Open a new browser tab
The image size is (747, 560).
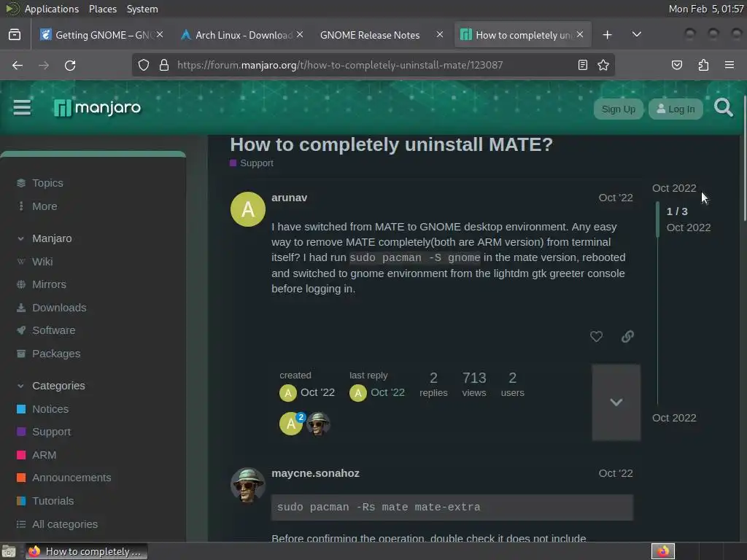(607, 35)
